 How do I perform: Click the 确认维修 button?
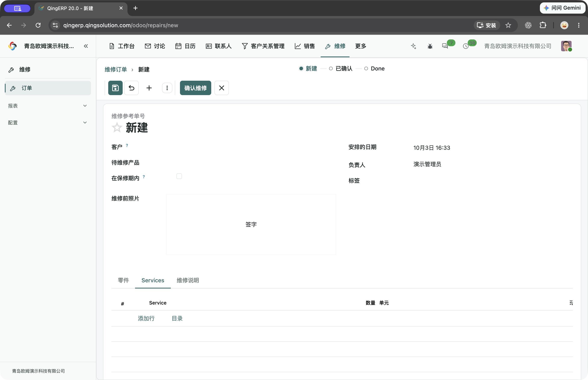195,88
